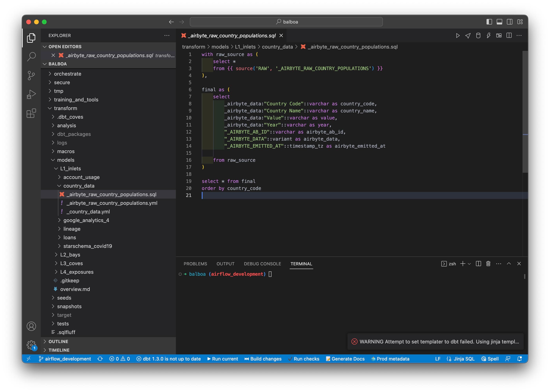Screen dimensions: 550x392
Task: Add a new terminal with plus icon
Action: [x=463, y=264]
